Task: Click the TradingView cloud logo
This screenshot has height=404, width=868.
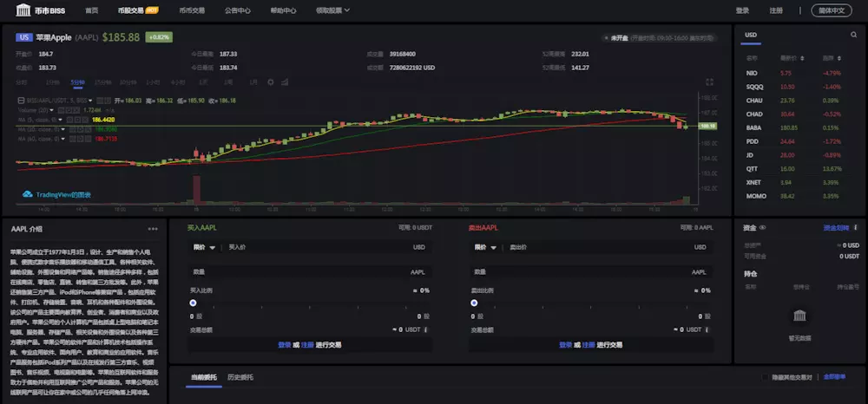Action: pos(28,194)
